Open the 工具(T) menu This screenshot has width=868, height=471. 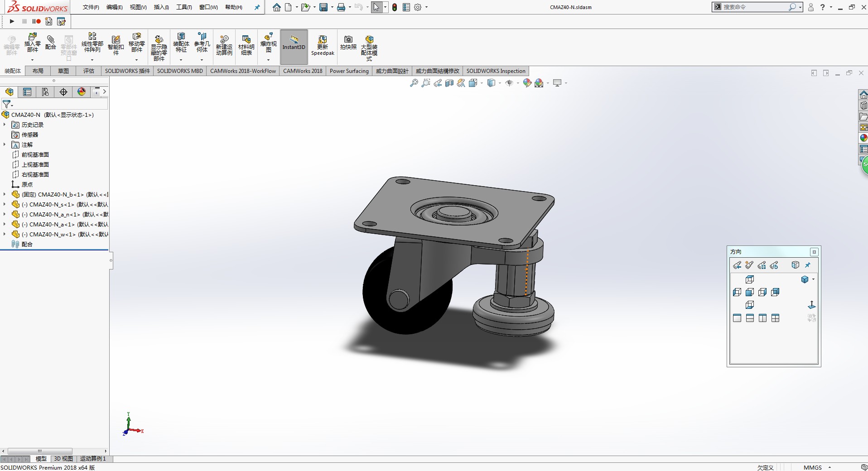tap(184, 7)
